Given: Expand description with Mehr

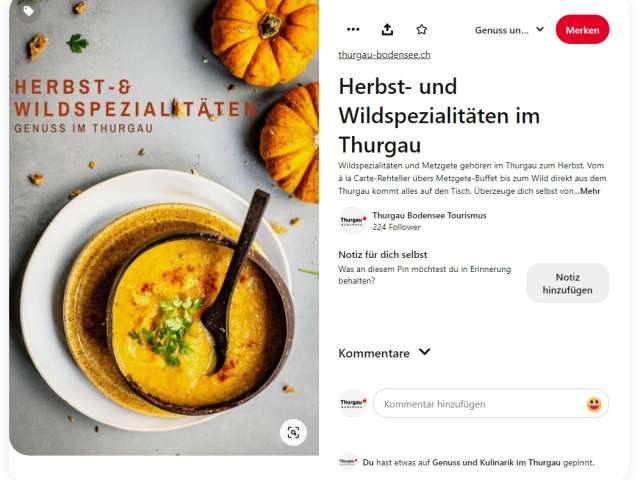Looking at the screenshot, I should [590, 191].
